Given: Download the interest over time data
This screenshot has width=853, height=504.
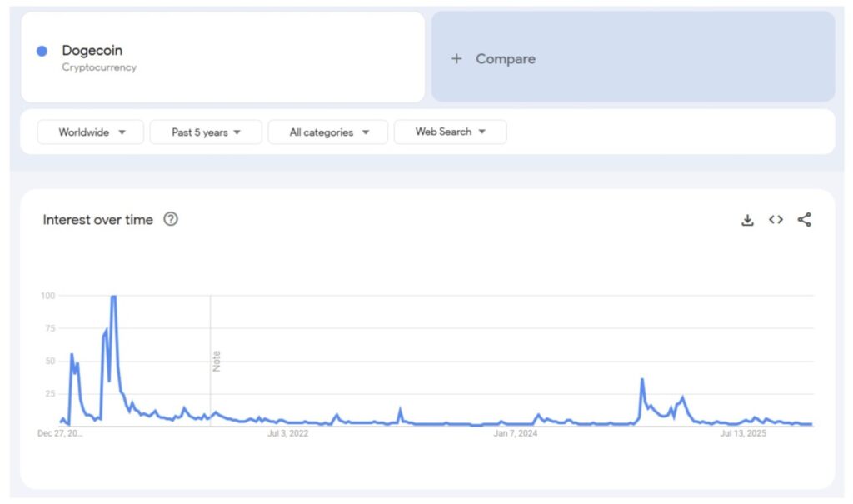Looking at the screenshot, I should click(747, 220).
